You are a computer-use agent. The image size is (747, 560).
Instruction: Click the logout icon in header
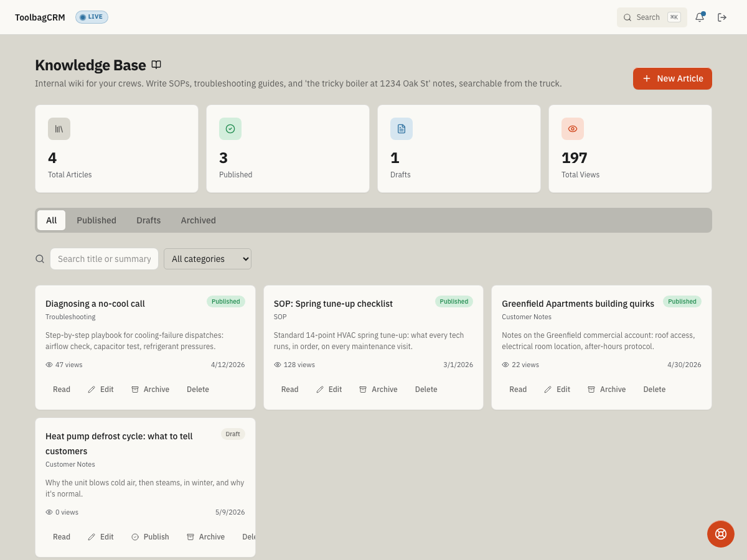(722, 17)
